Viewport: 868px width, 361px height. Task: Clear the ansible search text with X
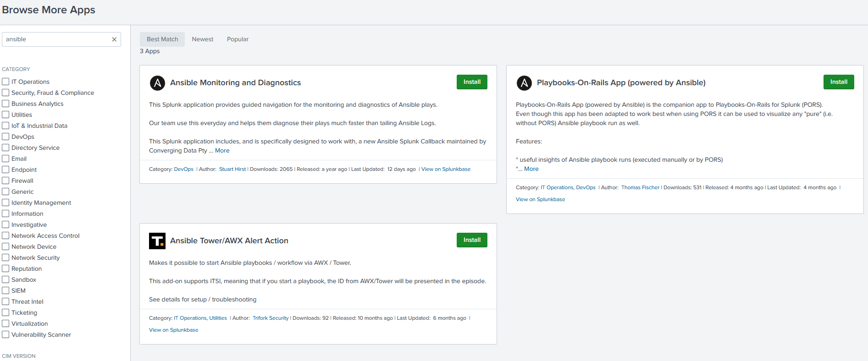pyautogui.click(x=114, y=39)
